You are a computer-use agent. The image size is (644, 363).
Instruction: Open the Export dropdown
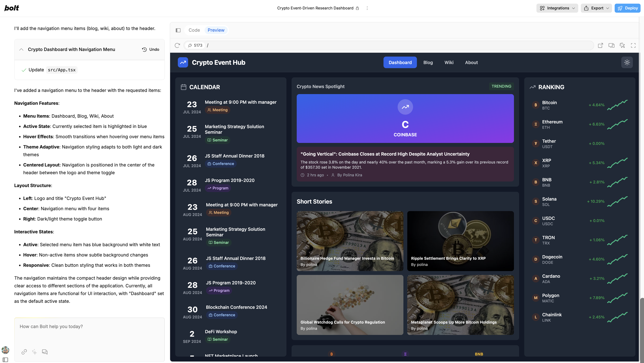(596, 8)
